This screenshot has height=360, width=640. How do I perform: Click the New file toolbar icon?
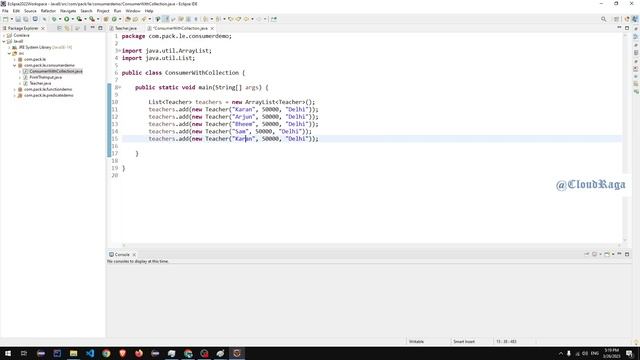pyautogui.click(x=6, y=19)
